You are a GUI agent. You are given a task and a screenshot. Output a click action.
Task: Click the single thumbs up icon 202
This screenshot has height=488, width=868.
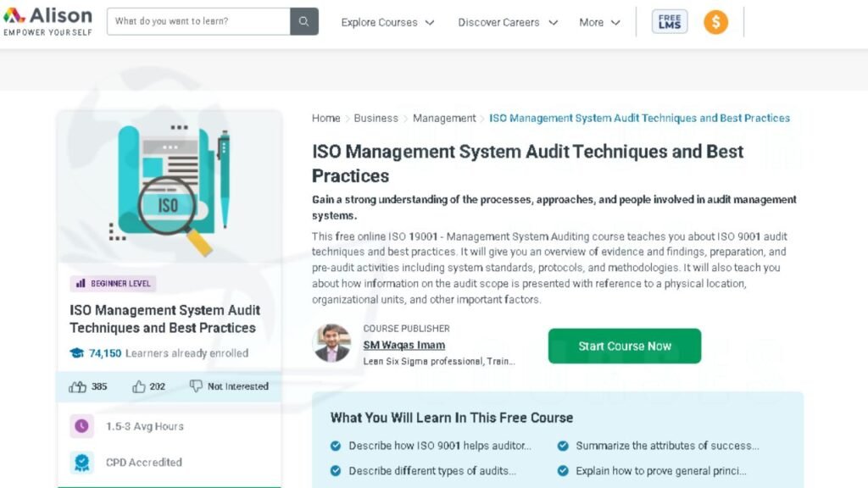point(138,386)
